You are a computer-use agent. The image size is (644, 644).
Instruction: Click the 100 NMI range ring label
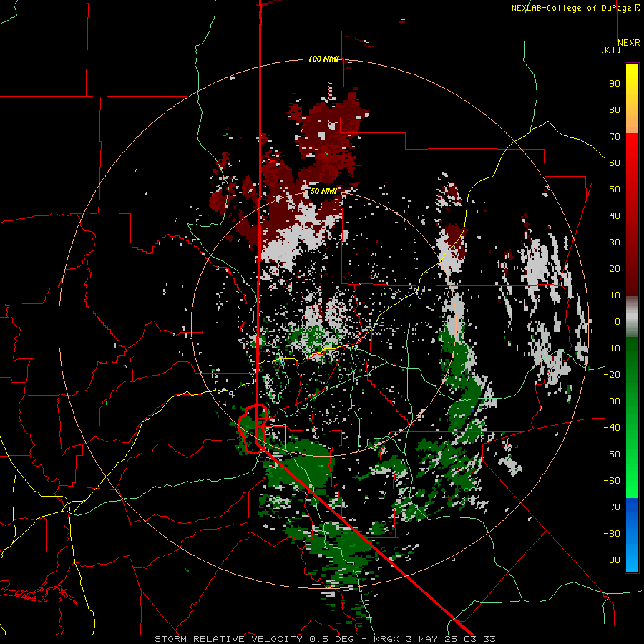point(323,59)
